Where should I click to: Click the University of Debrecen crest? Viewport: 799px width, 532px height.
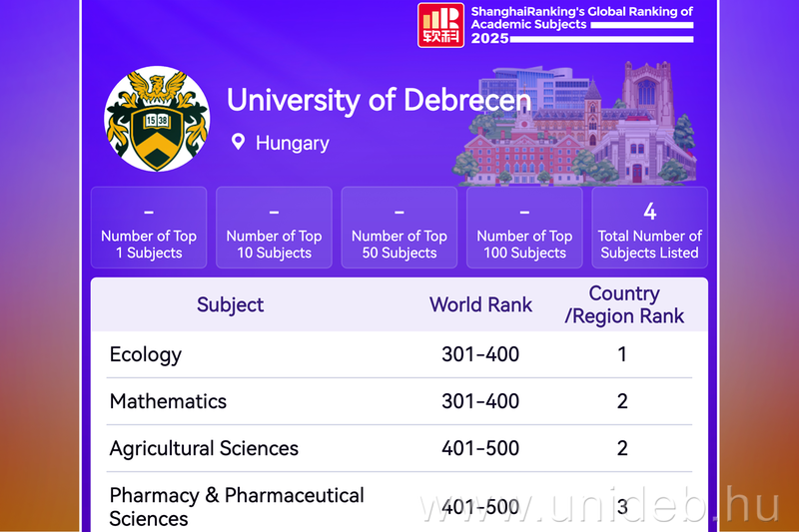(x=157, y=119)
